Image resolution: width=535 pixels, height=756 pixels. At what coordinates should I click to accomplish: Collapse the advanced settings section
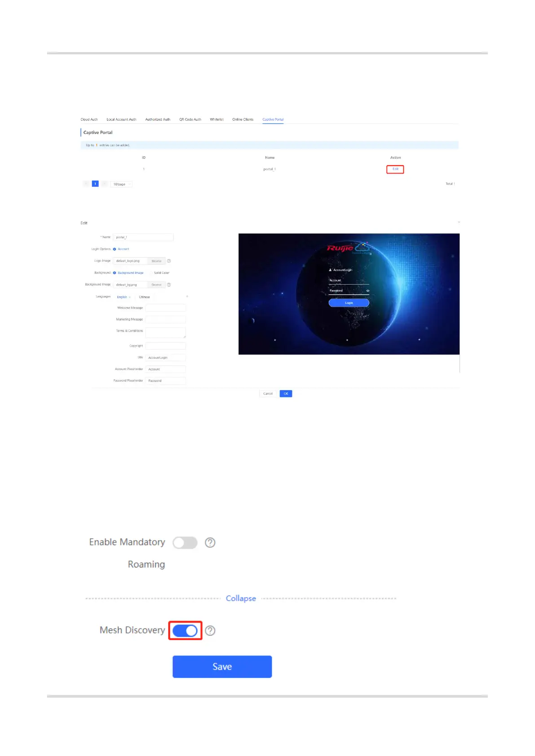241,598
